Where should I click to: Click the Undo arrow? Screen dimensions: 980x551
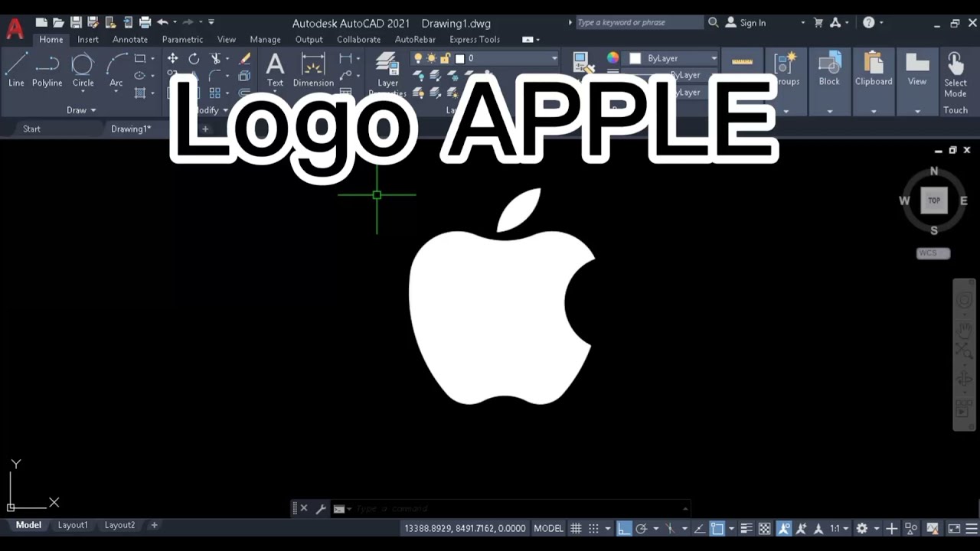coord(162,22)
